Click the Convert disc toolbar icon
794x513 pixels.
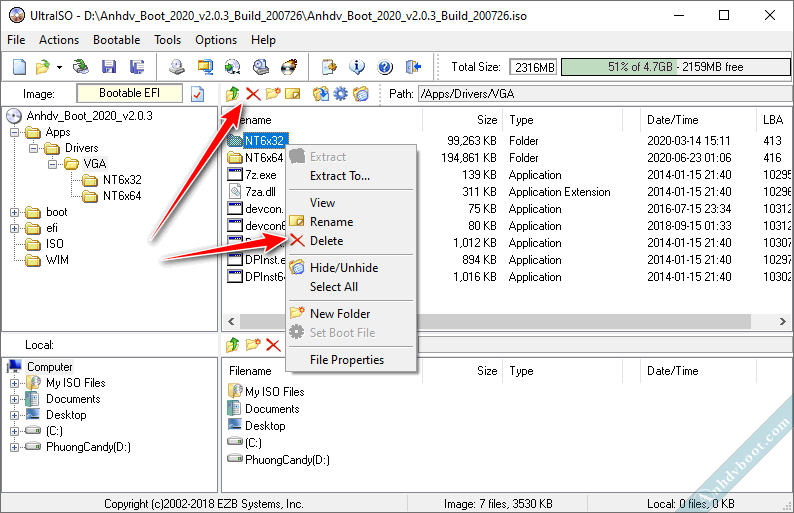point(232,67)
